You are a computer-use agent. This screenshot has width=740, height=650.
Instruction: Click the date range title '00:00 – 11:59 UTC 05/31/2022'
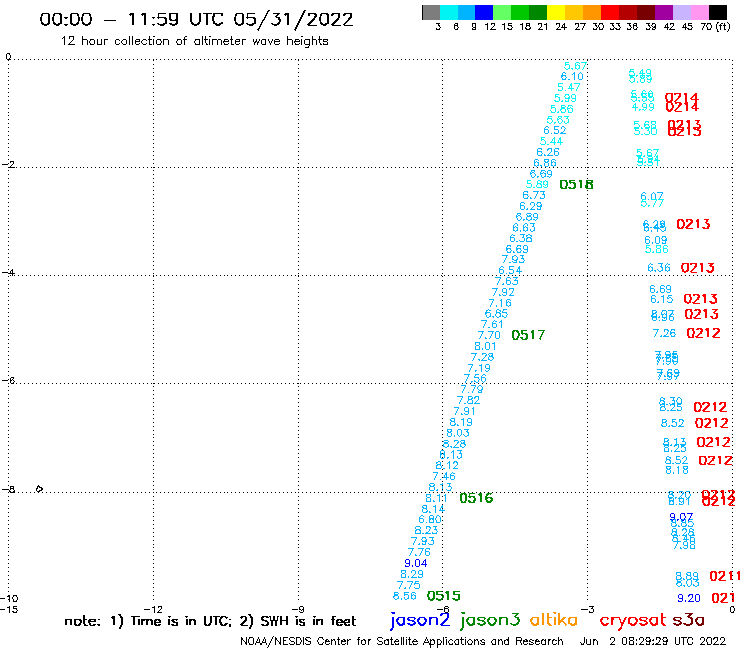196,19
